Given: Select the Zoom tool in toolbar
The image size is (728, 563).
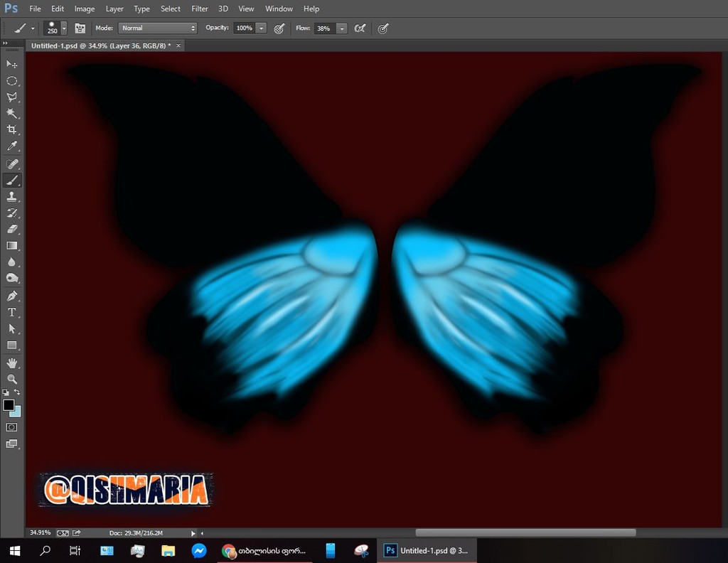Looking at the screenshot, I should click(x=12, y=380).
